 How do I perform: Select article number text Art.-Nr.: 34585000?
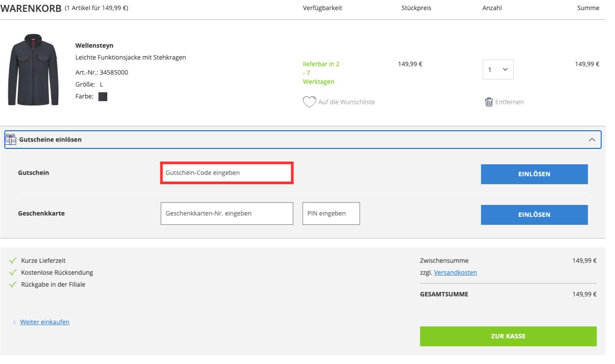pyautogui.click(x=102, y=72)
